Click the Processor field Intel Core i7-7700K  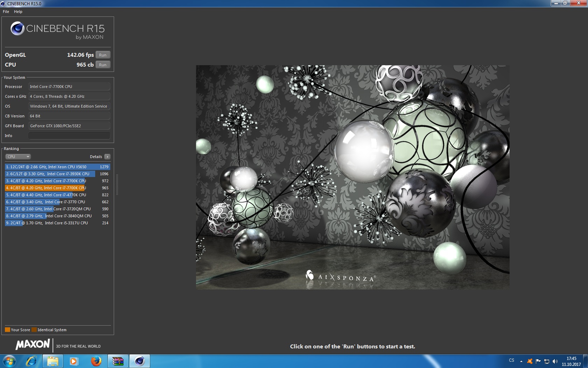pos(69,87)
